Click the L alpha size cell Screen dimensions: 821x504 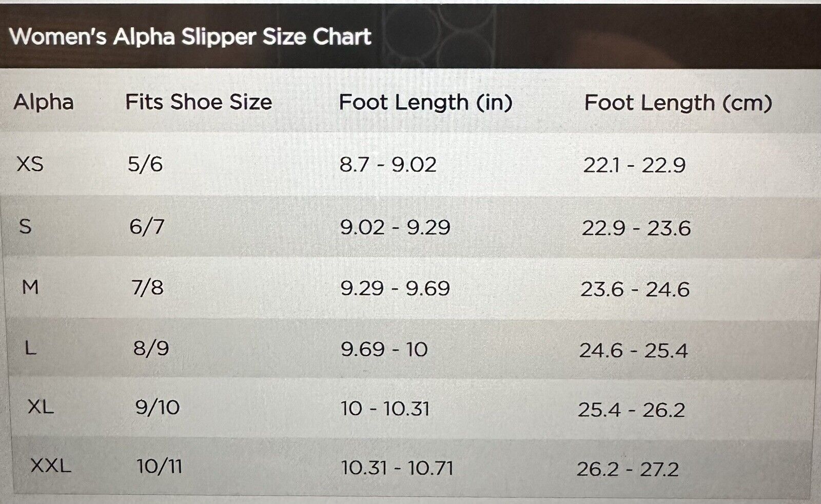pos(31,348)
